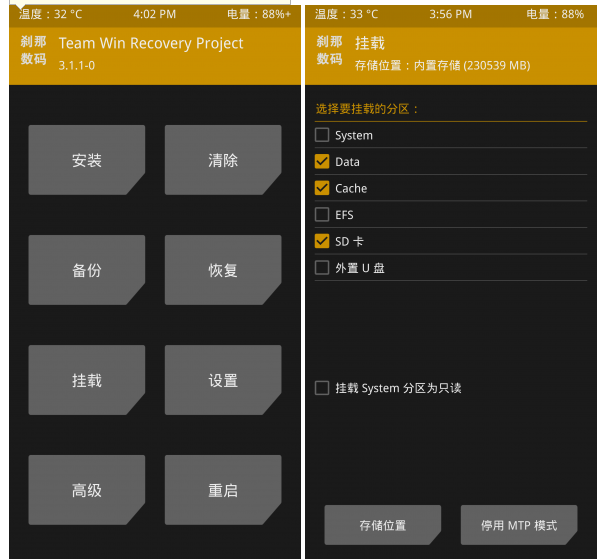Screen dimensions: 606x559
Task: Click the version number 3.1.1-0
Action: tap(77, 65)
